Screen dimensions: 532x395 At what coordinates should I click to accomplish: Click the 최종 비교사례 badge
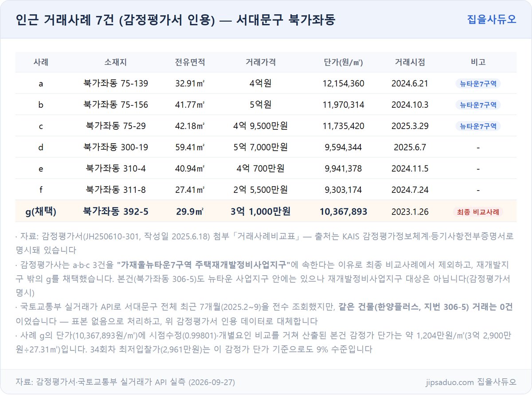[x=478, y=211]
